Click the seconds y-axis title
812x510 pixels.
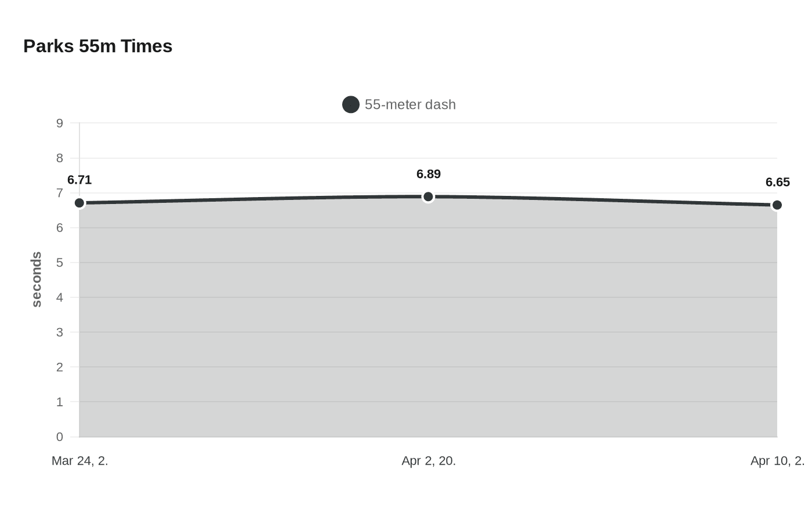tap(37, 279)
